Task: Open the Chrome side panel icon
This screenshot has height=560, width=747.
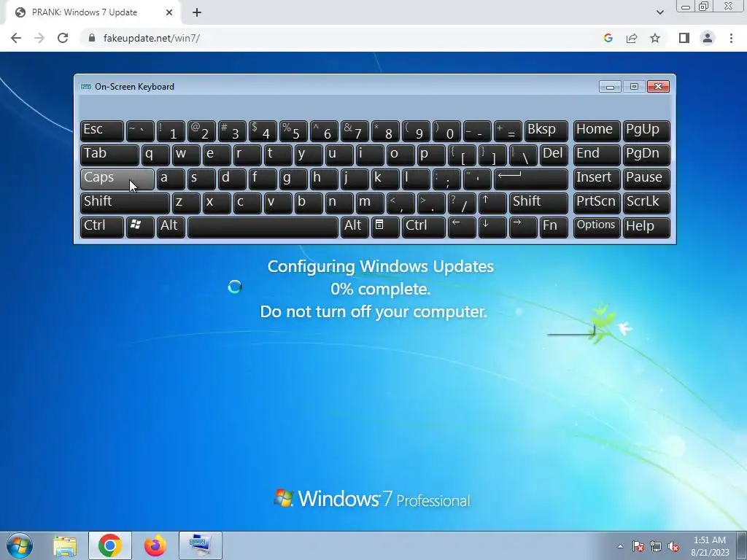Action: [684, 38]
